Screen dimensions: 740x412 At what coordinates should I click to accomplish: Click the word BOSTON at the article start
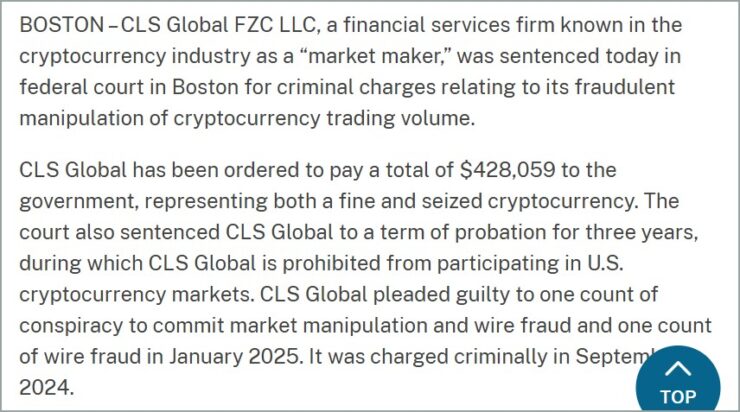pos(61,25)
